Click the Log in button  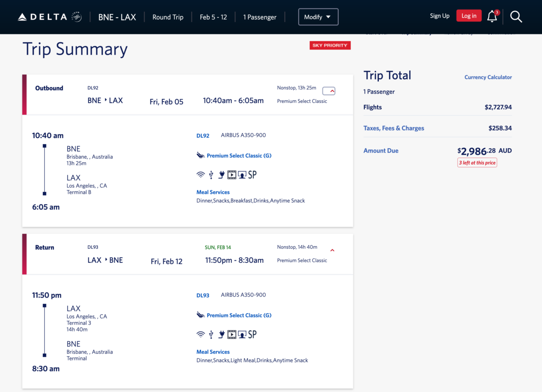click(x=469, y=16)
